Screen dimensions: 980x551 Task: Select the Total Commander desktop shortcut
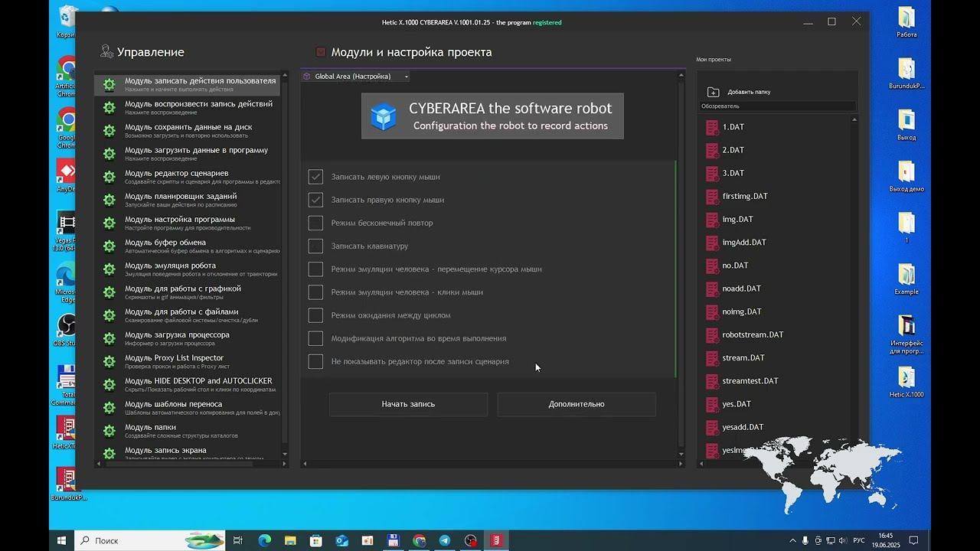coord(67,386)
